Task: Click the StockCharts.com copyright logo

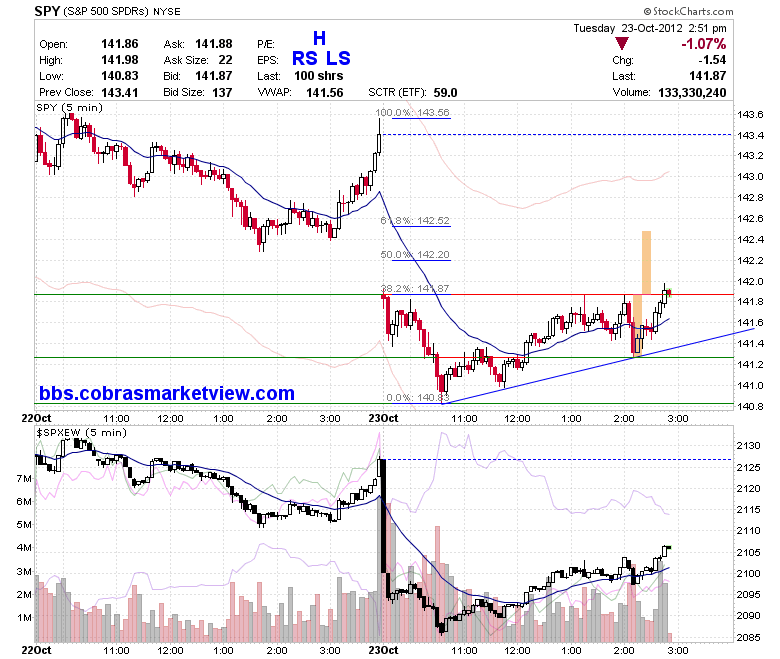Action: [x=688, y=11]
